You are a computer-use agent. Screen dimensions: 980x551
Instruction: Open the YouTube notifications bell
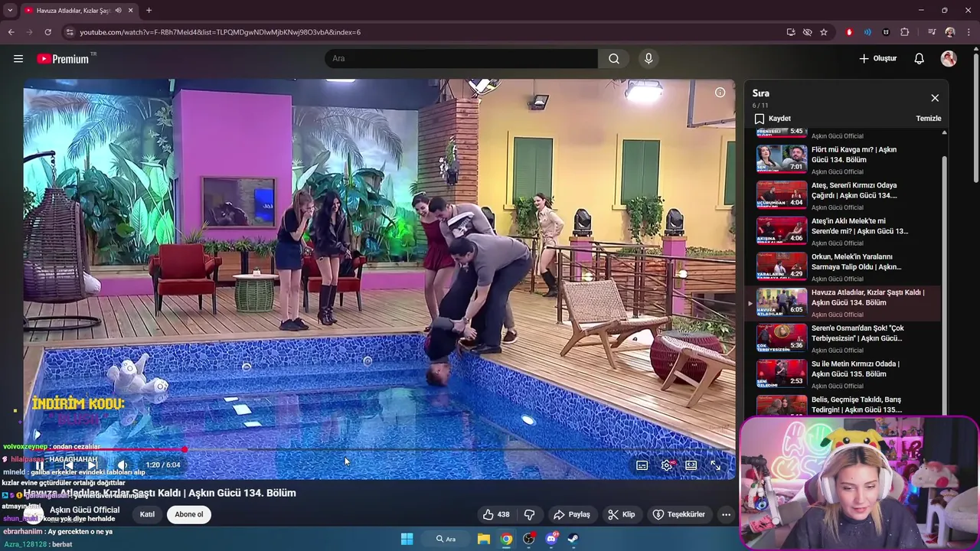[920, 58]
